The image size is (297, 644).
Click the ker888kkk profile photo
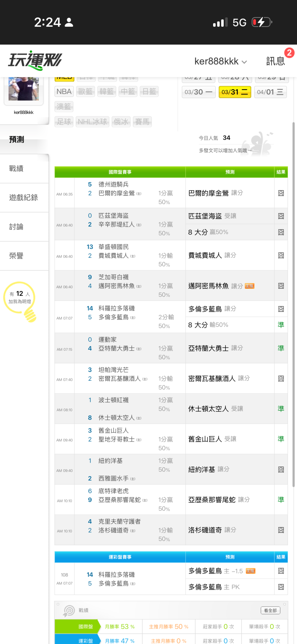click(x=24, y=89)
